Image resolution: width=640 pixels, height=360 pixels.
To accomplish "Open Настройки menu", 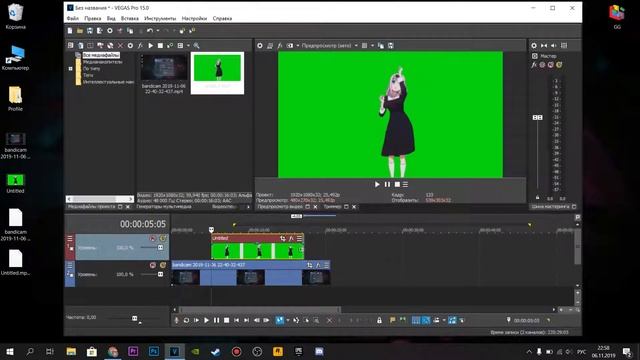I will click(x=194, y=18).
